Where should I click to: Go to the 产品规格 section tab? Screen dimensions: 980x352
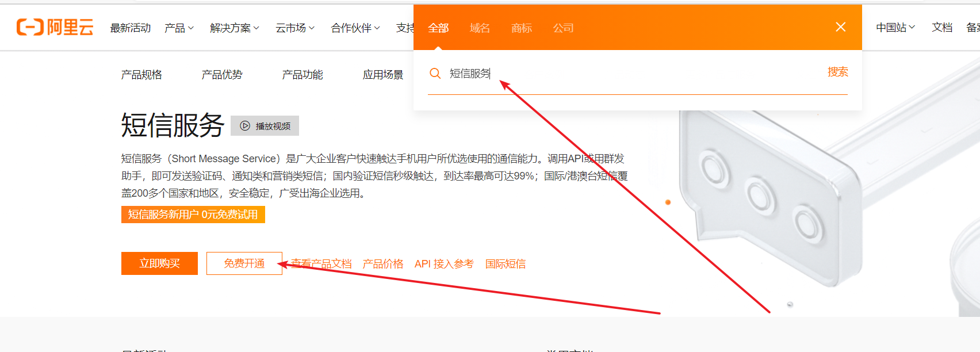coord(141,75)
